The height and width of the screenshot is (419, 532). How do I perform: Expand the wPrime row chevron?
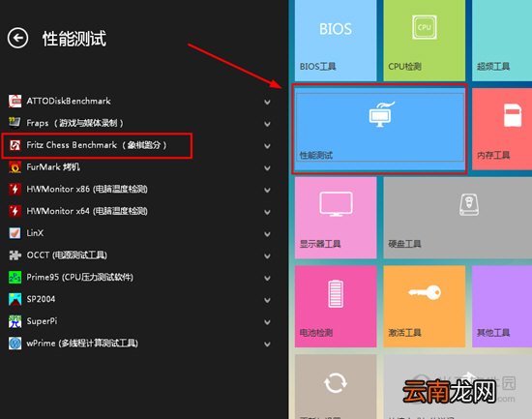[x=267, y=344]
